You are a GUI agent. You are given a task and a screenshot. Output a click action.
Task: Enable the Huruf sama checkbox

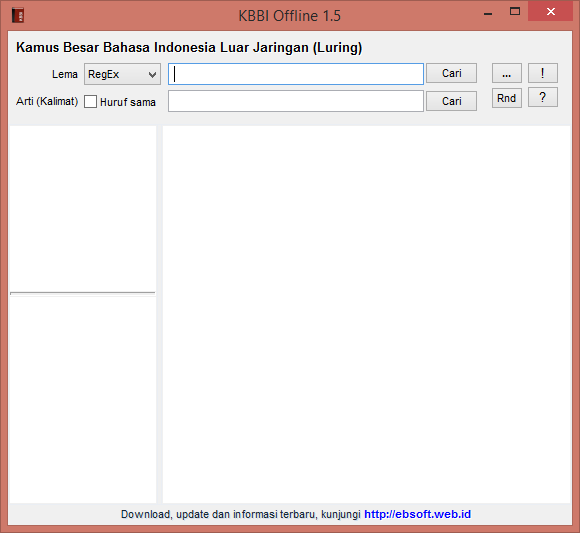point(91,102)
